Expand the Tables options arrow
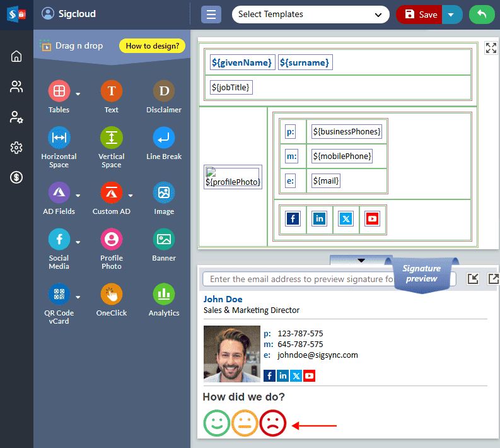The image size is (500, 448). 78,94
